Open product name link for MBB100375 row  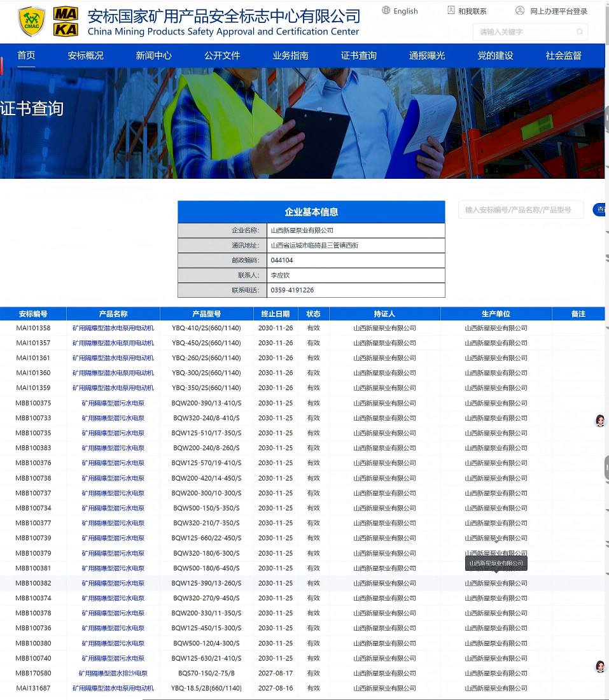tap(113, 403)
